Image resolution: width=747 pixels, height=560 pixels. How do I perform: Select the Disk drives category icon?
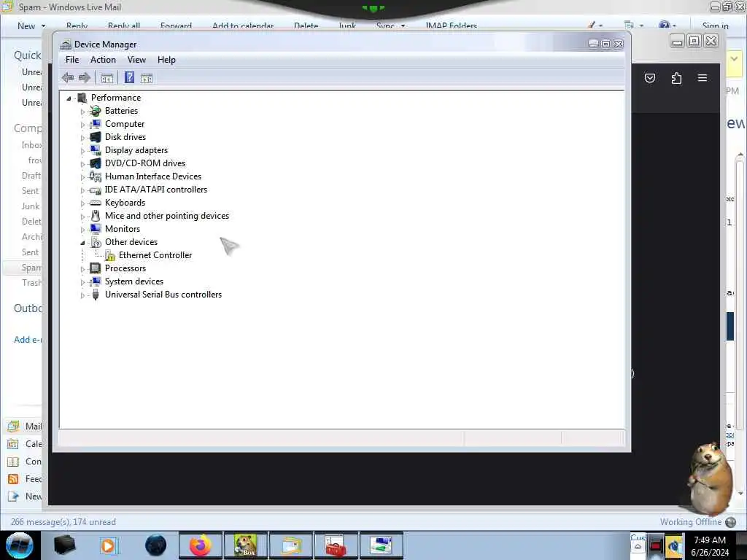(96, 137)
